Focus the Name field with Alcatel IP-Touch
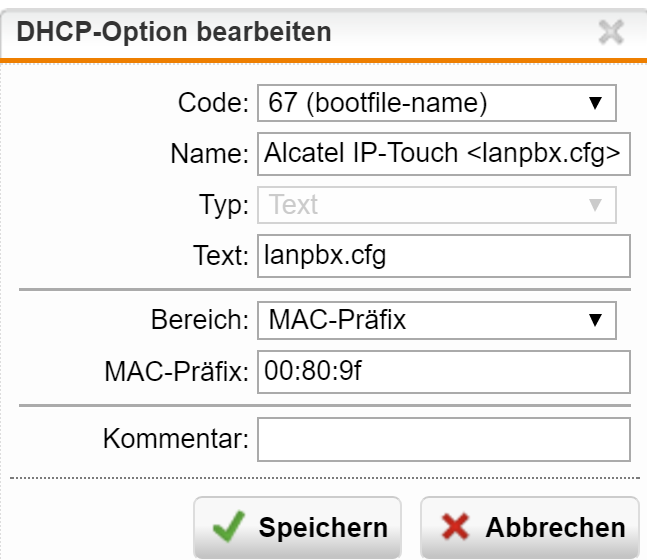The image size is (647, 560). 444,154
